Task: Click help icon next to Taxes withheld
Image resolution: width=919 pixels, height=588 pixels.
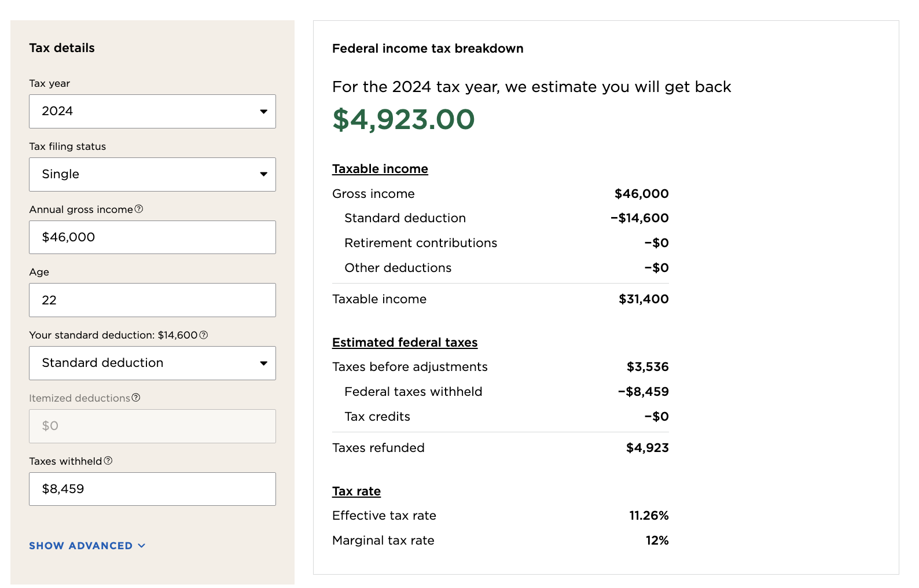Action: click(108, 461)
